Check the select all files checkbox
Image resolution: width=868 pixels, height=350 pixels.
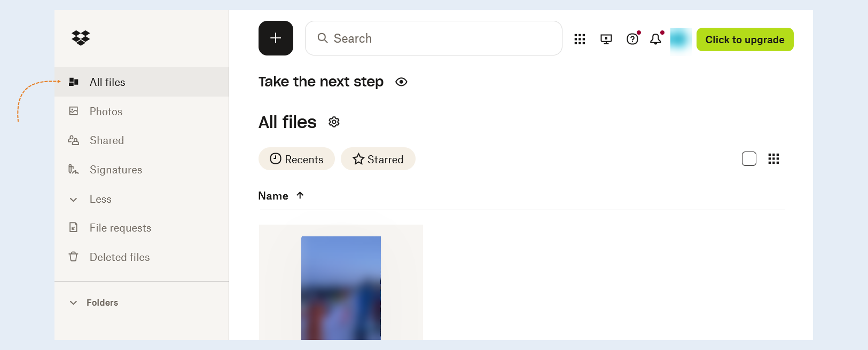[749, 158]
